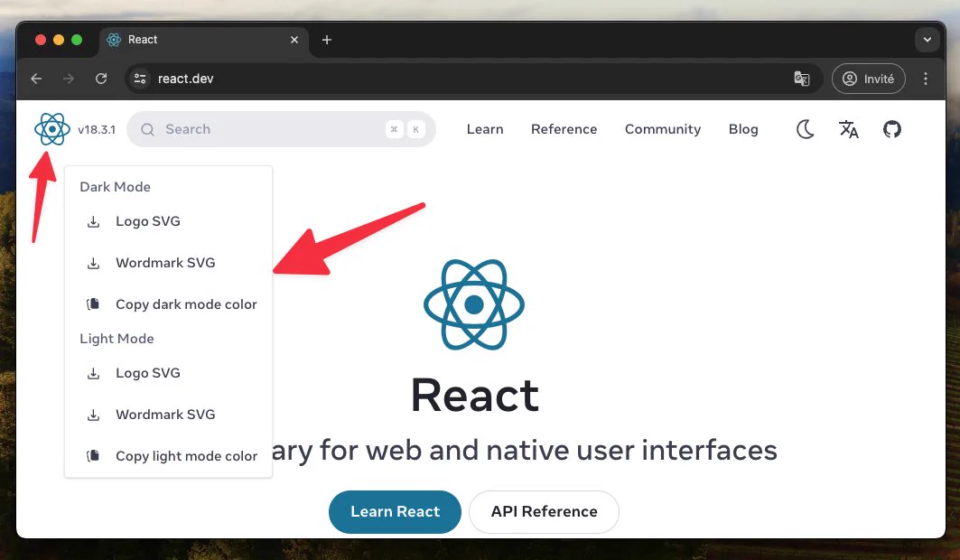960x560 pixels.
Task: Click the React logo in the navbar
Action: [52, 129]
